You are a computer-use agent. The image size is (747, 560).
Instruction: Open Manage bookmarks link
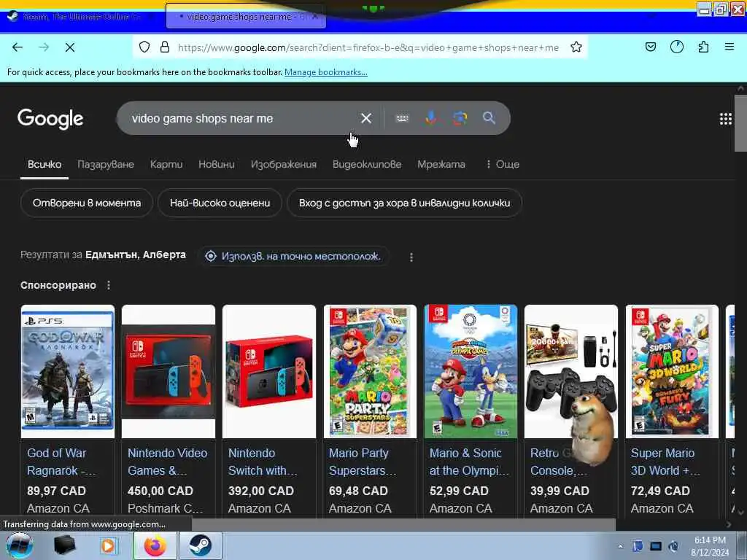click(x=326, y=72)
